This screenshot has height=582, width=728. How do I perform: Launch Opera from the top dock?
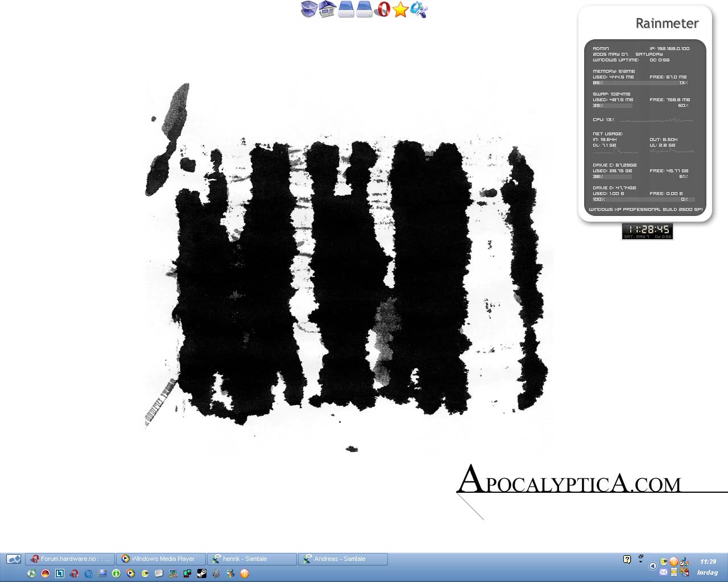coord(383,9)
